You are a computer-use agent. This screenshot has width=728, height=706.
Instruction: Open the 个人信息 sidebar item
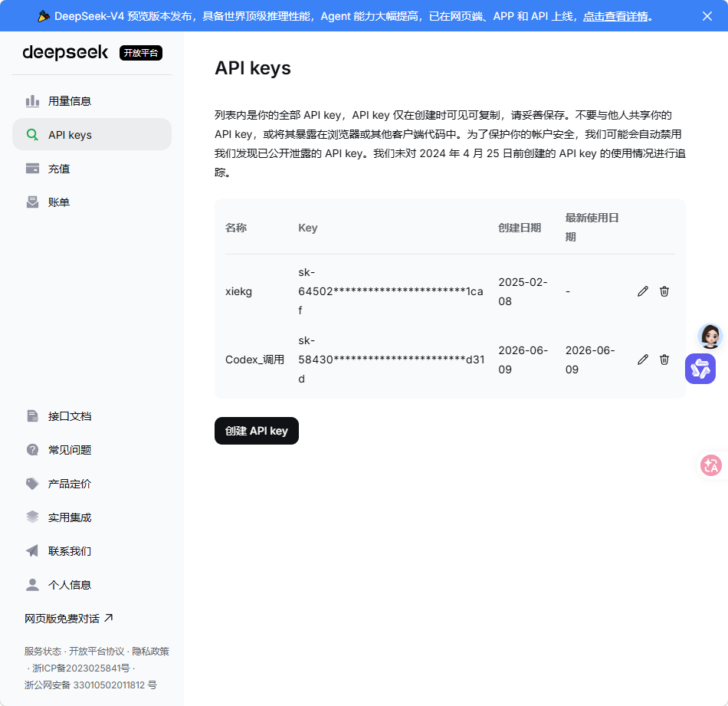92,585
